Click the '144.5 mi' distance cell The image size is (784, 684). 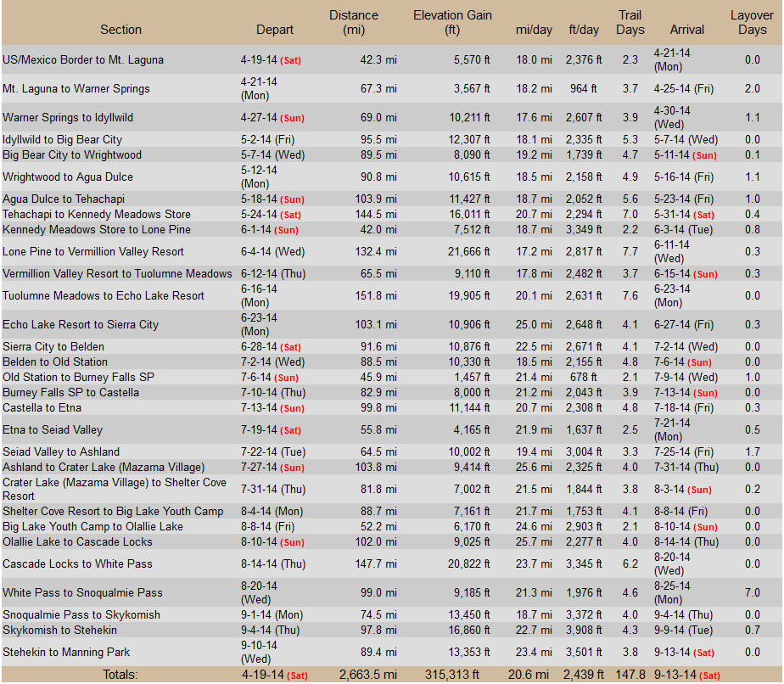coord(376,215)
